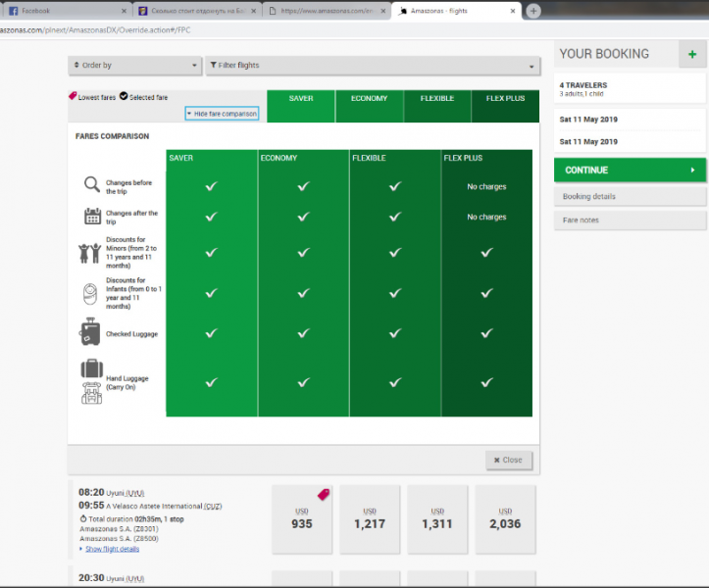Click the FARES COMPARISON heading
This screenshot has width=709, height=588.
(112, 136)
